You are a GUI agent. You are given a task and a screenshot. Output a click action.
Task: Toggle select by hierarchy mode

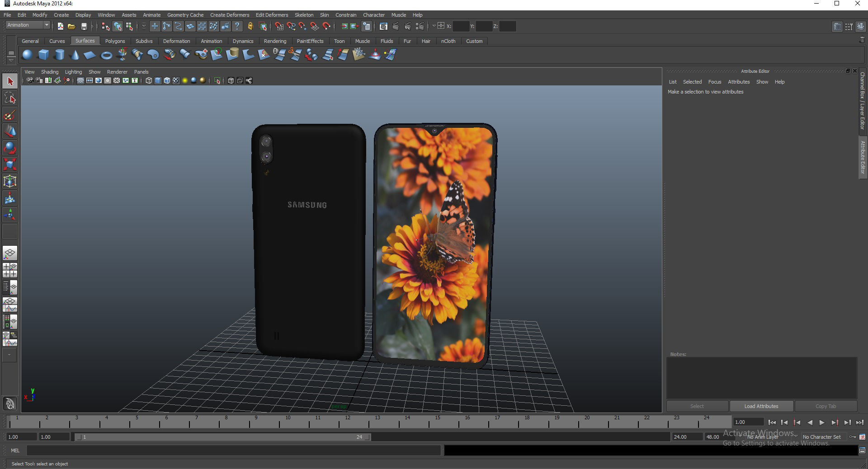106,26
